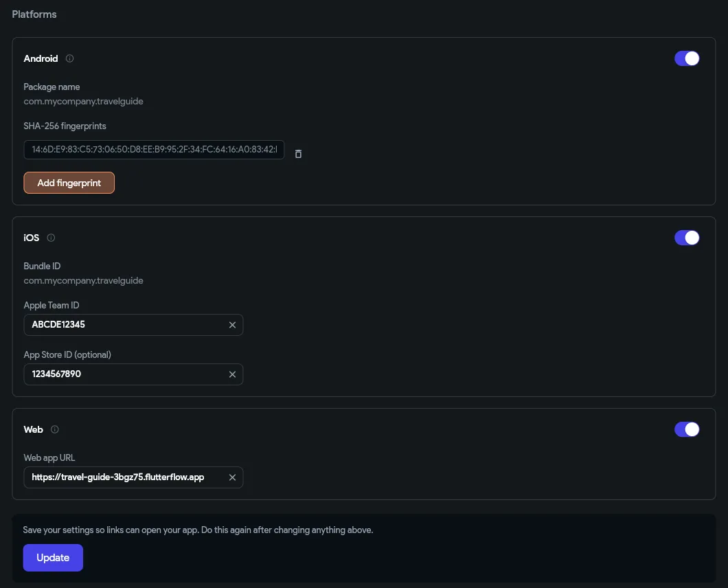This screenshot has width=728, height=588.
Task: Toggle the Android platform switch
Action: click(x=687, y=58)
